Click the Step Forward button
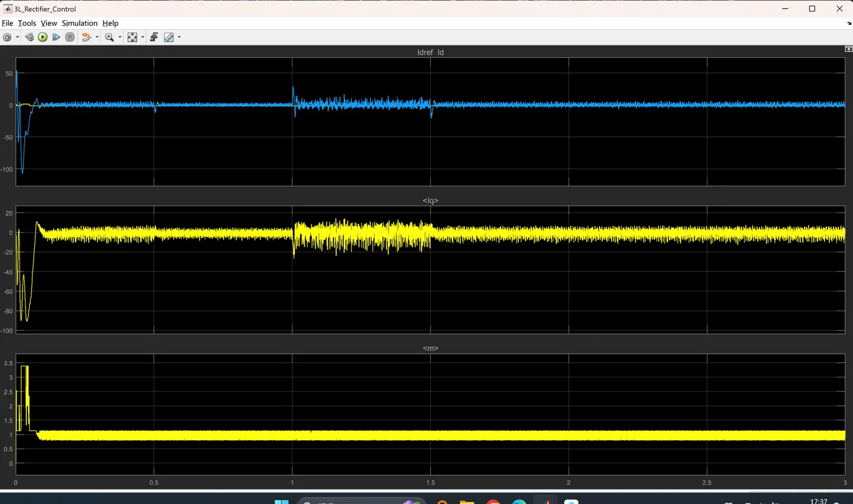853x504 pixels. pyautogui.click(x=56, y=37)
